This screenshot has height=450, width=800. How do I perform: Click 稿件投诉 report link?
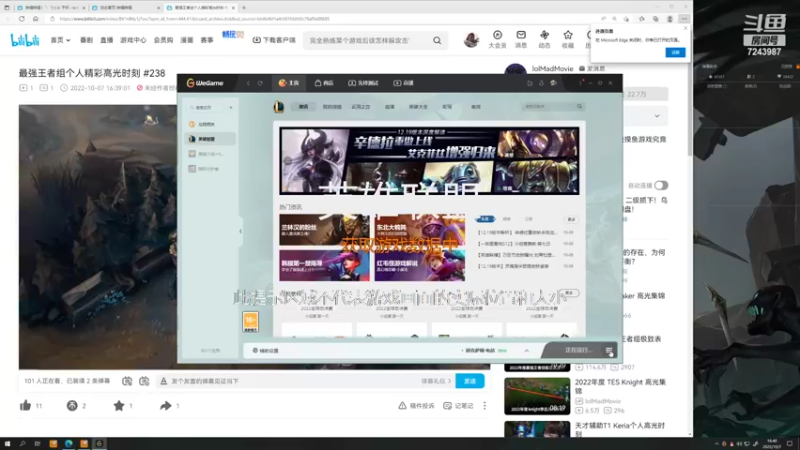click(x=416, y=406)
